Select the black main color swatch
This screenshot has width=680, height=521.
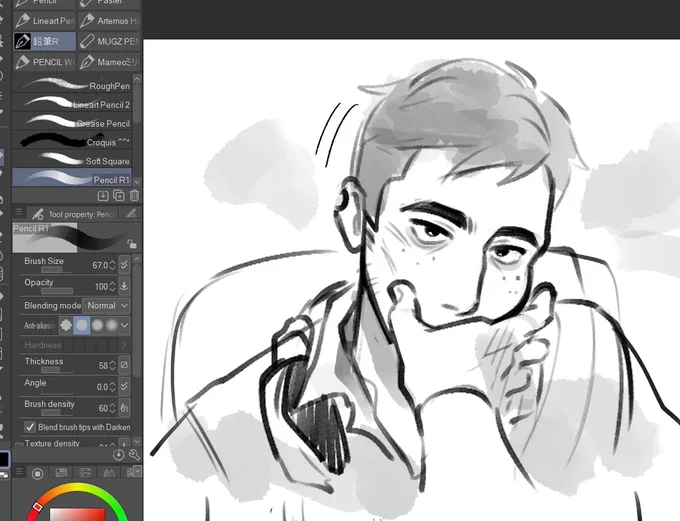4,459
